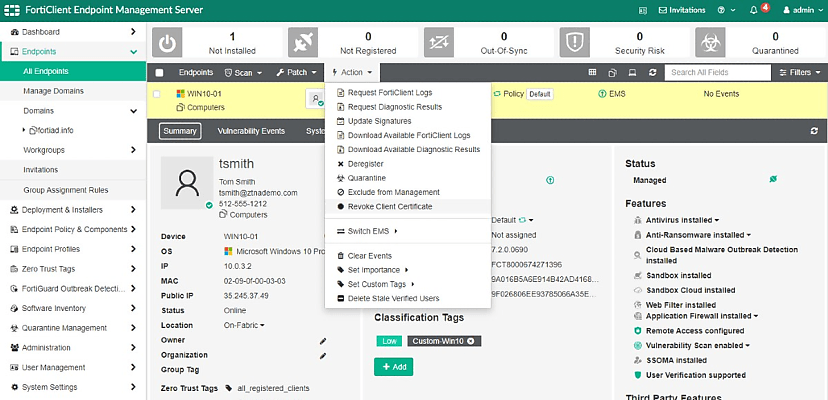The width and height of the screenshot is (828, 400).
Task: Click the Add classification tag button
Action: point(393,367)
